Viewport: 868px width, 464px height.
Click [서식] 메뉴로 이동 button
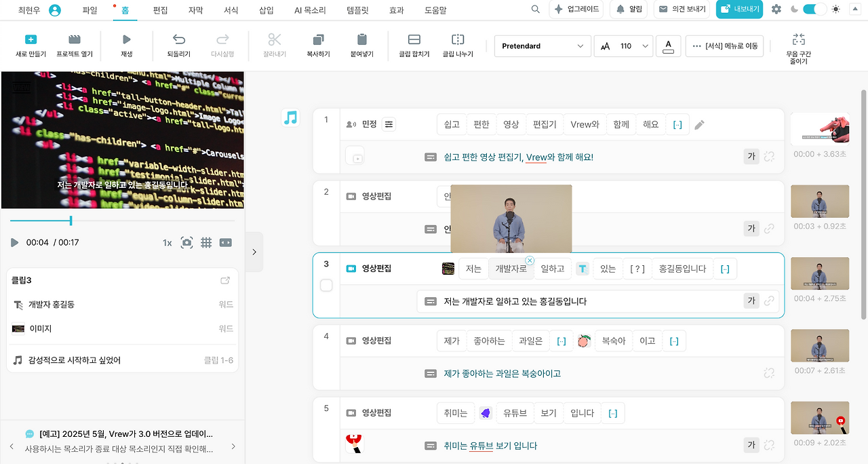pos(725,46)
